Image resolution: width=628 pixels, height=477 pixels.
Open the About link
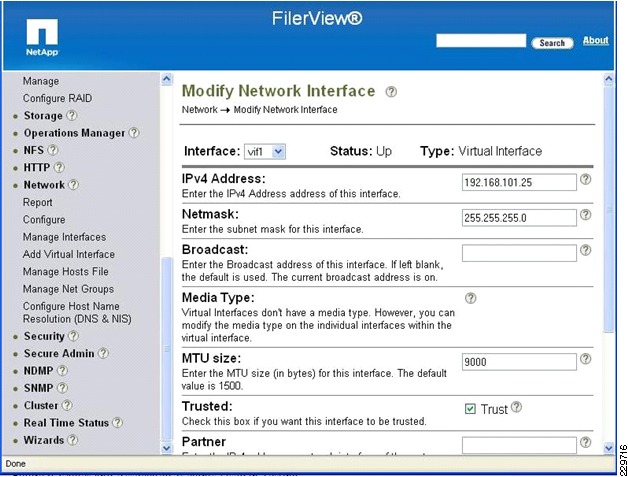pos(596,40)
